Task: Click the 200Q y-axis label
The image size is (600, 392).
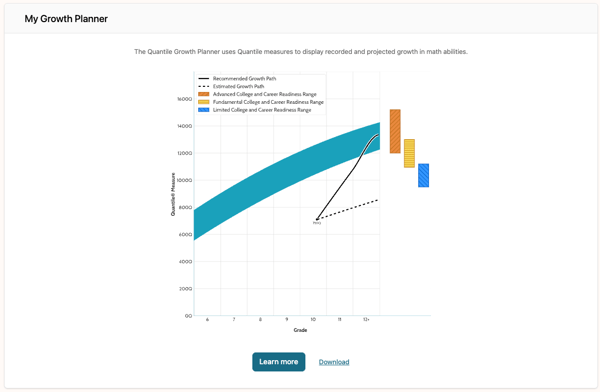Action: click(185, 289)
